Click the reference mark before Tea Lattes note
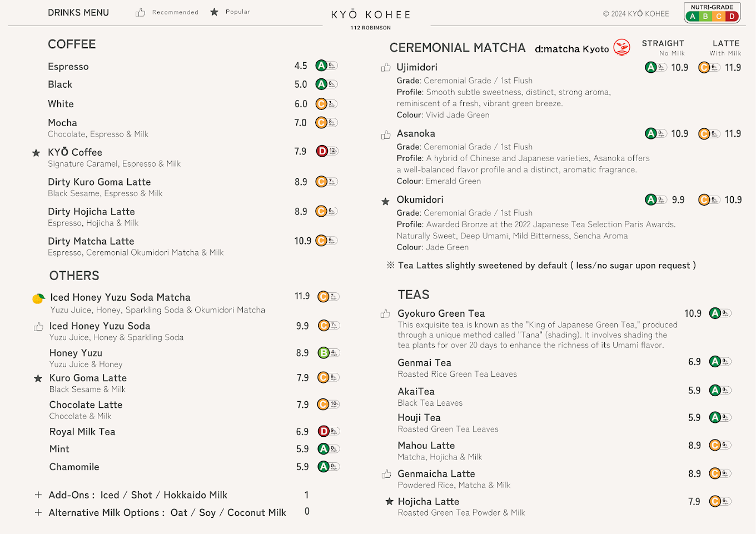Image resolution: width=756 pixels, height=534 pixels. click(391, 265)
